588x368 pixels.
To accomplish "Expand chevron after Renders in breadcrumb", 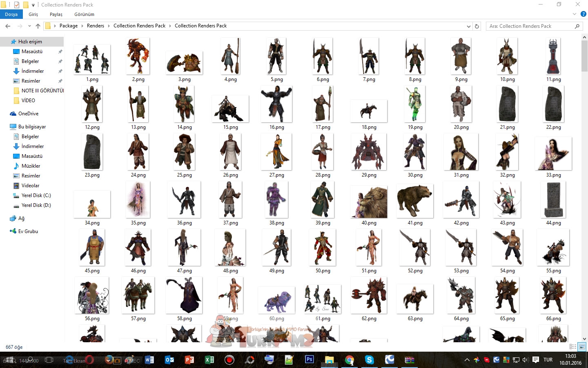I will coord(109,26).
